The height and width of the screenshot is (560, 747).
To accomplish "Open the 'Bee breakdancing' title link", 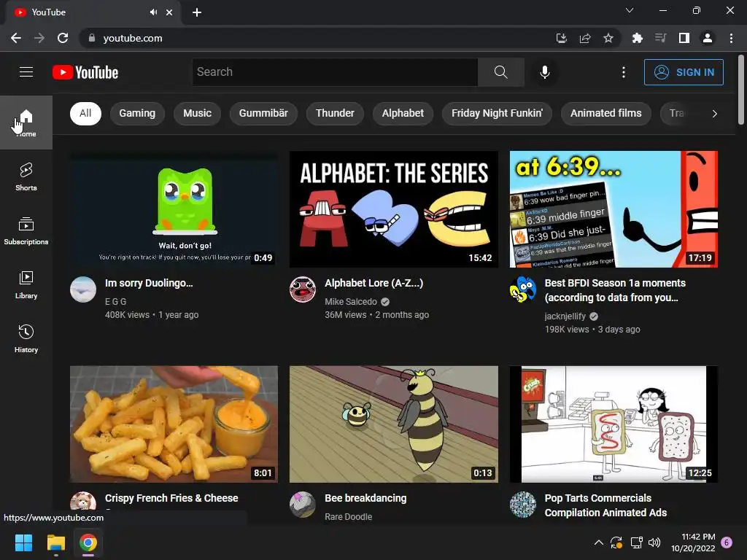I will pos(365,498).
